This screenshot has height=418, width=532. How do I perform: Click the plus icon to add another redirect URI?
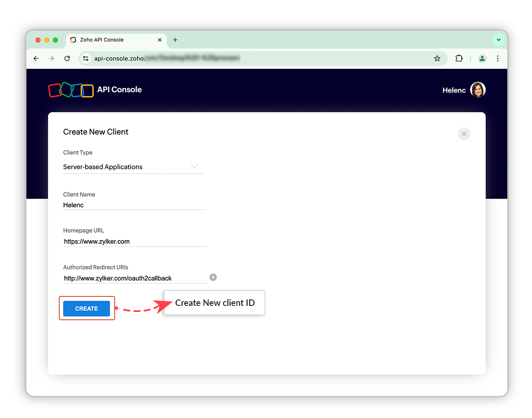pos(213,277)
